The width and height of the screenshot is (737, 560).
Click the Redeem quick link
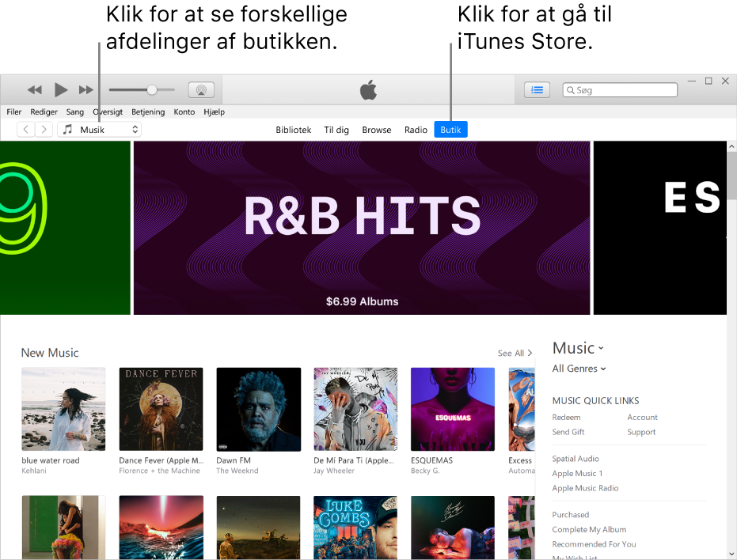(x=566, y=417)
